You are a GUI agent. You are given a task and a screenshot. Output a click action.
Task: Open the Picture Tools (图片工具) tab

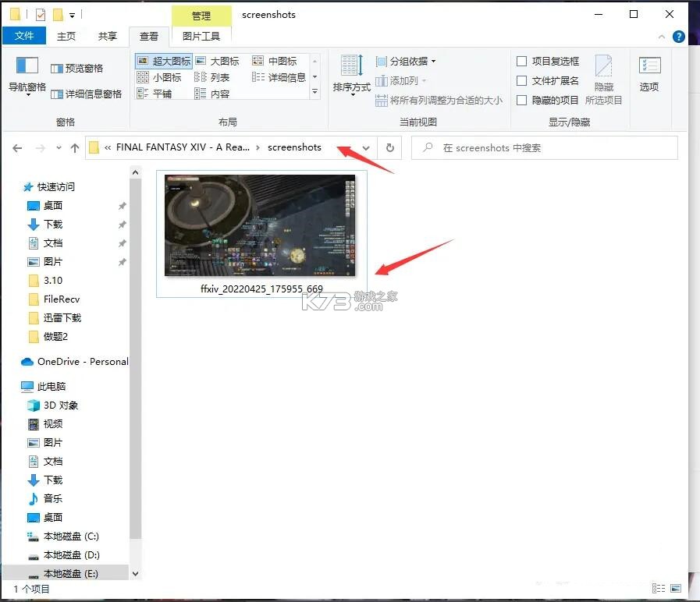point(201,36)
